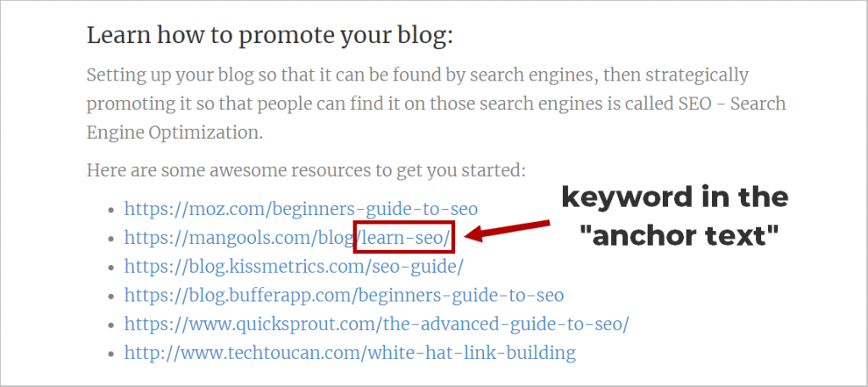Click the bullet beside the bufferapp link
The width and height of the screenshot is (868, 387).
(110, 296)
